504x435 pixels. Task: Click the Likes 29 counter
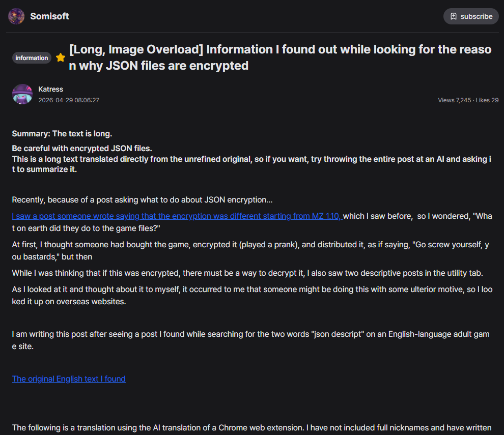pyautogui.click(x=487, y=100)
